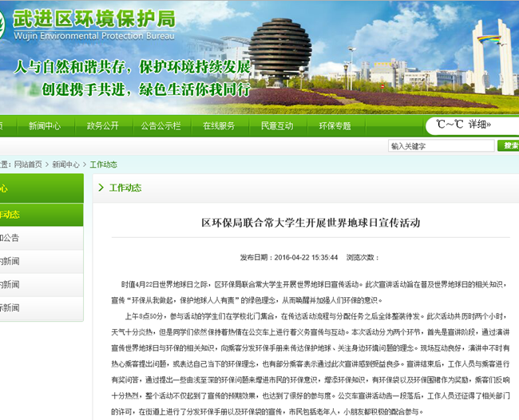Click 新闻中心 in the breadcrumb trail
Screen dimensions: 519x420
point(66,164)
